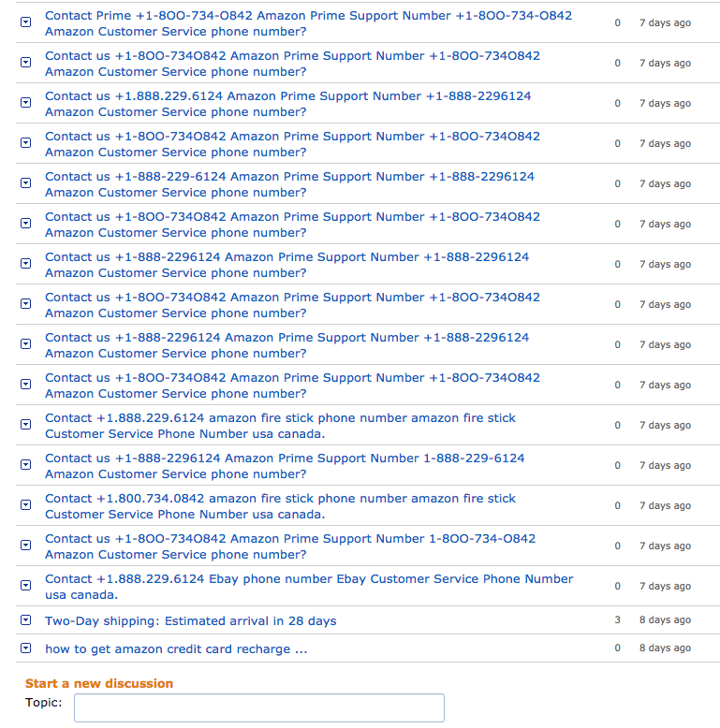Open thread starting 'Contact us +1-888-229-6124 Amazon Prime'
This screenshot has width=720, height=728.
[289, 183]
